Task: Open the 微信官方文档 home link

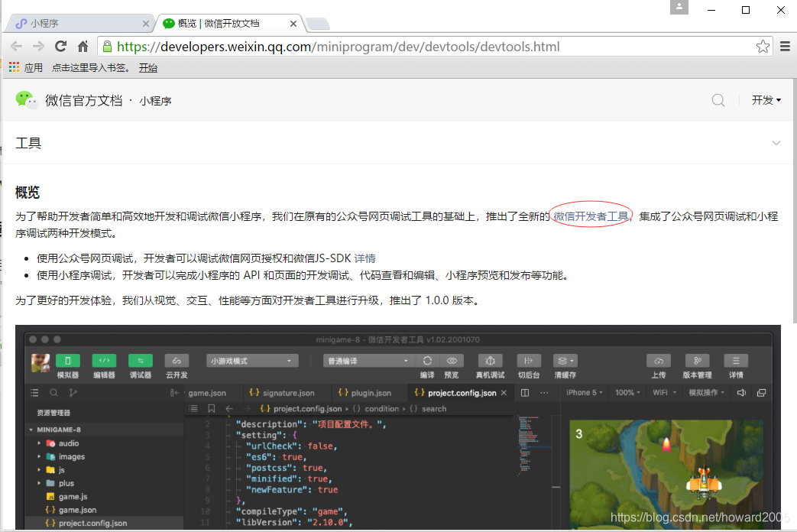Action: coord(84,100)
